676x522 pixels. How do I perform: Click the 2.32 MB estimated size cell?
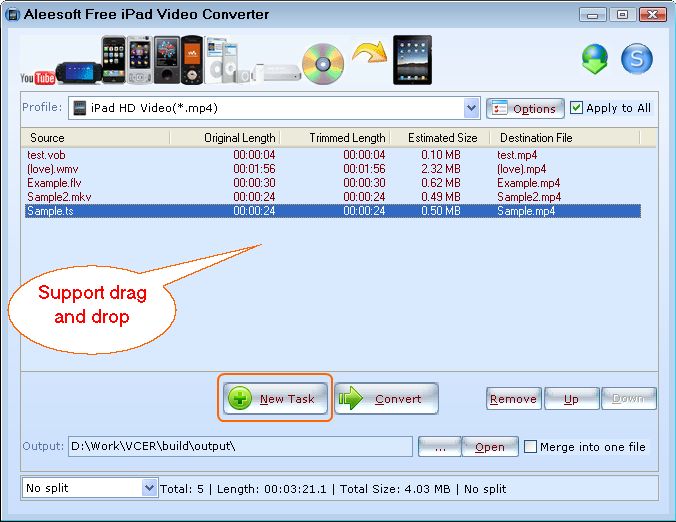click(441, 169)
